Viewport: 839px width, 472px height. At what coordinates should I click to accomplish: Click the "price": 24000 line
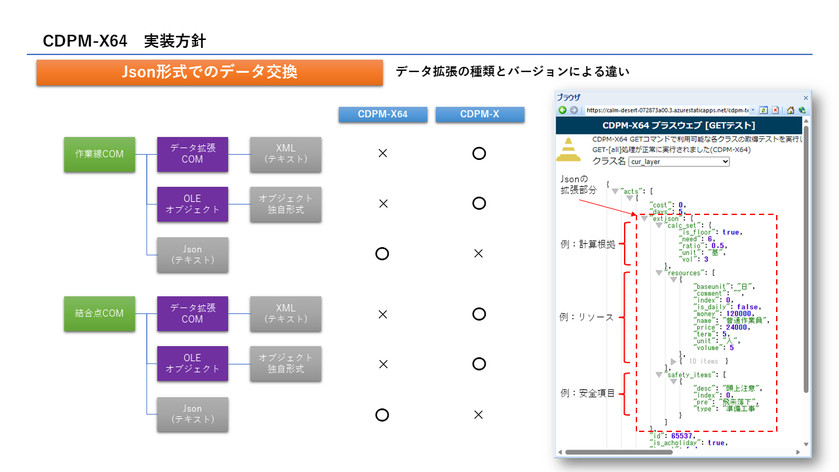(720, 327)
